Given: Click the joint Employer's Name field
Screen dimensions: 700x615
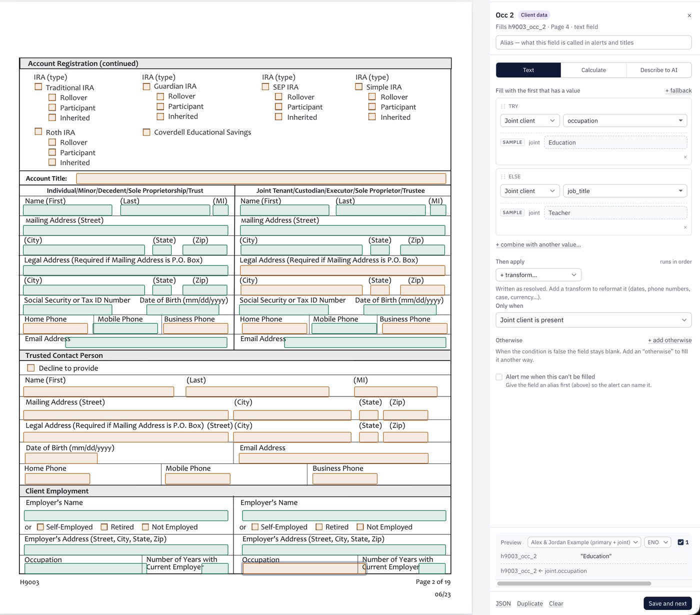Looking at the screenshot, I should (x=344, y=515).
